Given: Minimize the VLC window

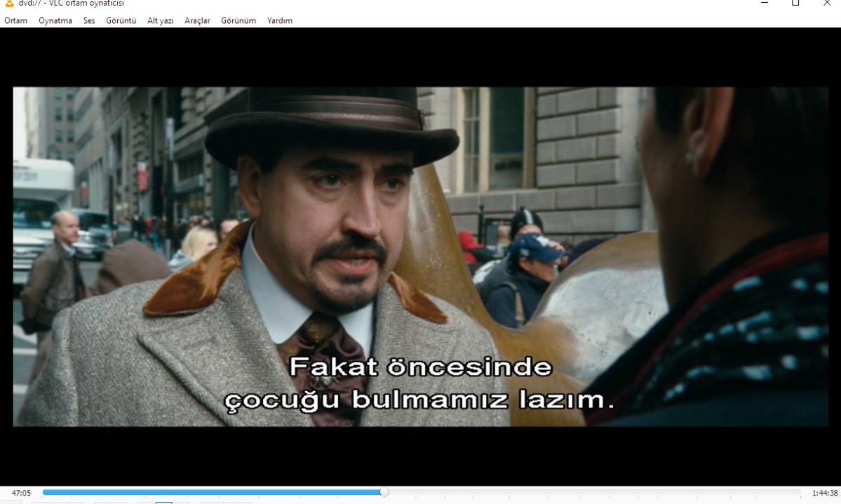Looking at the screenshot, I should (x=765, y=3).
